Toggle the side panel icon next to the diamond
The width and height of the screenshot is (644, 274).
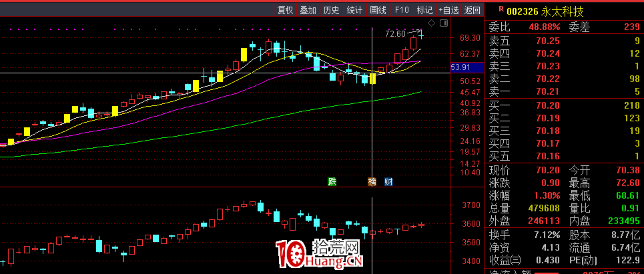[x=443, y=23]
